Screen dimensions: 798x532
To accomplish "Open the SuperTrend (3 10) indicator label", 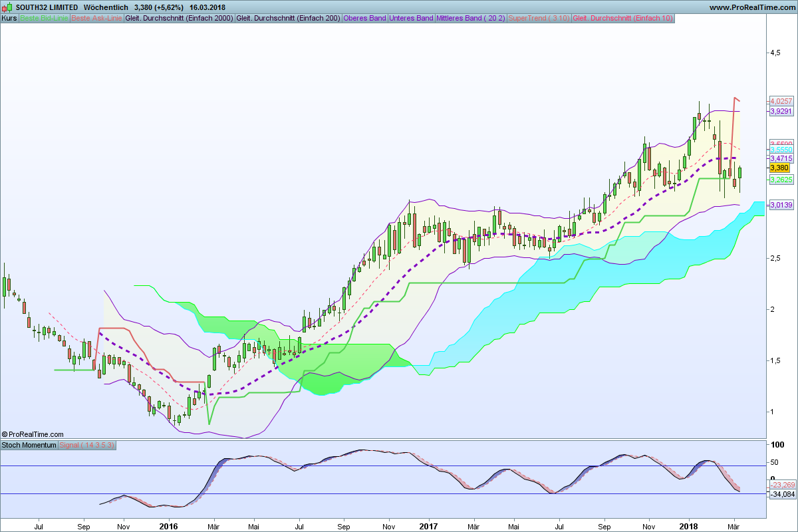I will 539,18.
